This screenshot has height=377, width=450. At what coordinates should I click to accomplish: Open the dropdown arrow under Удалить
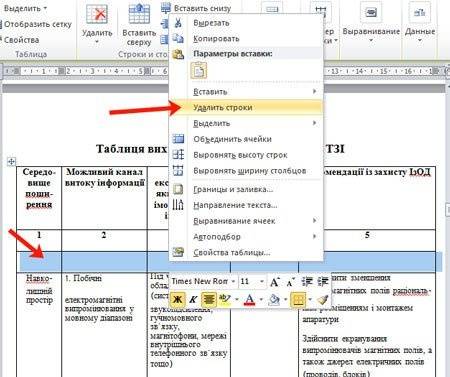pyautogui.click(x=97, y=42)
